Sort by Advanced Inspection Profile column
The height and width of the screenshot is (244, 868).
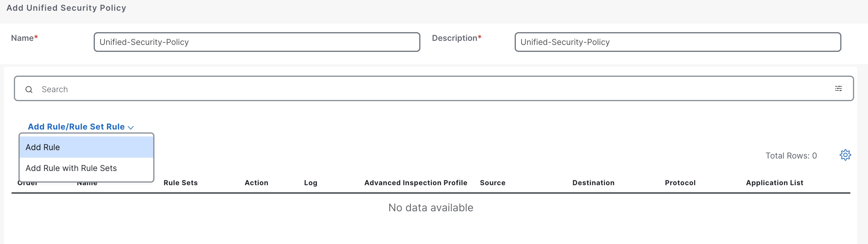[415, 183]
